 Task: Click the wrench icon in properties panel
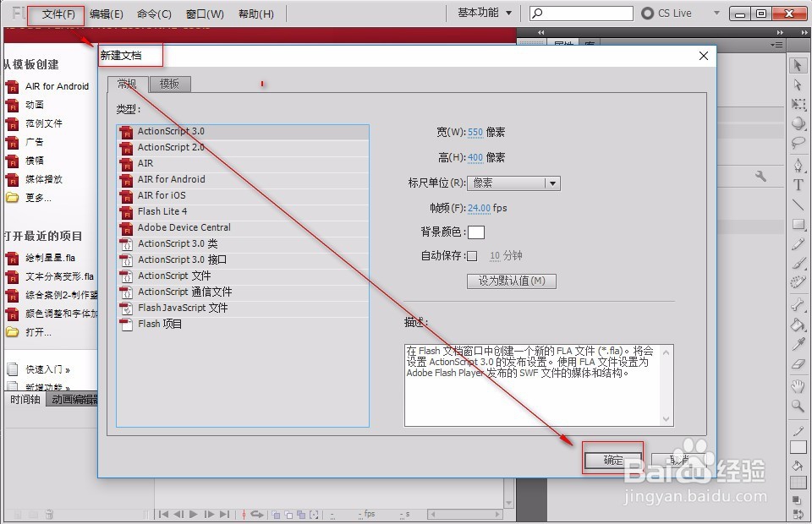[760, 176]
